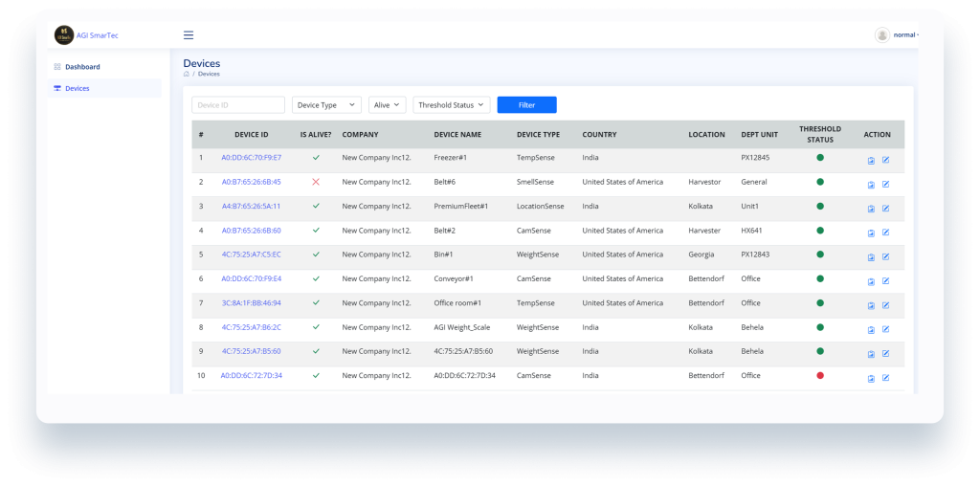Open the Threshold Status dropdown
The height and width of the screenshot is (487, 980).
[452, 105]
